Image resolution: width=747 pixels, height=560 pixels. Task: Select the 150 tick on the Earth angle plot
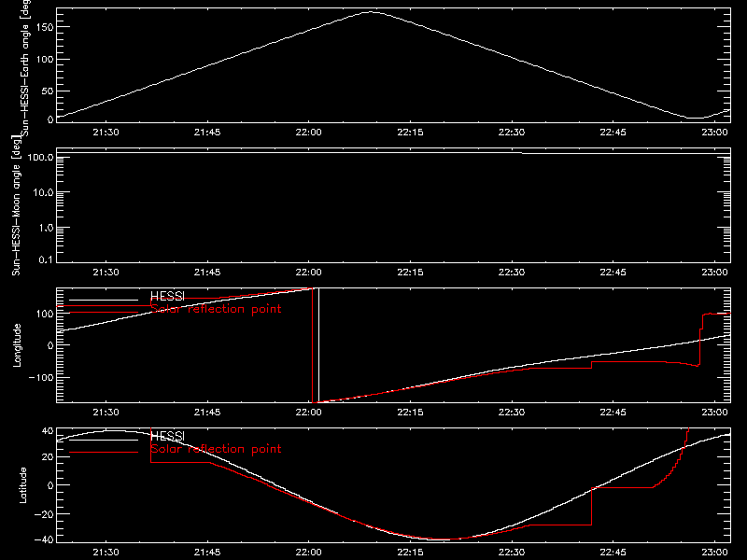44,27
